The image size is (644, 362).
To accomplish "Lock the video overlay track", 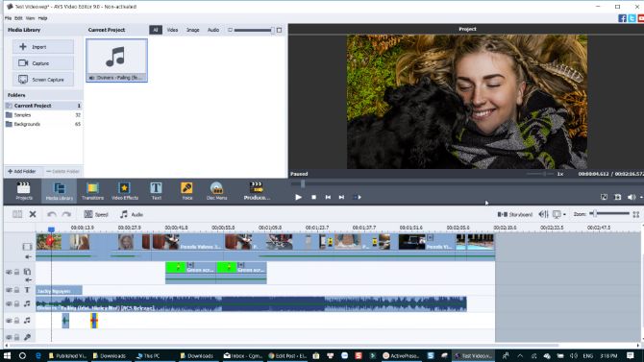I will point(17,272).
